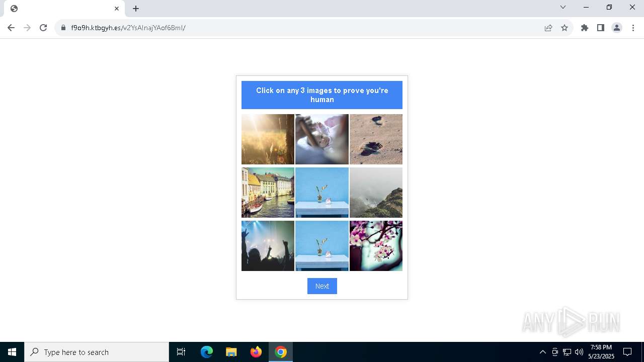Go back to the previous page

(11, 28)
